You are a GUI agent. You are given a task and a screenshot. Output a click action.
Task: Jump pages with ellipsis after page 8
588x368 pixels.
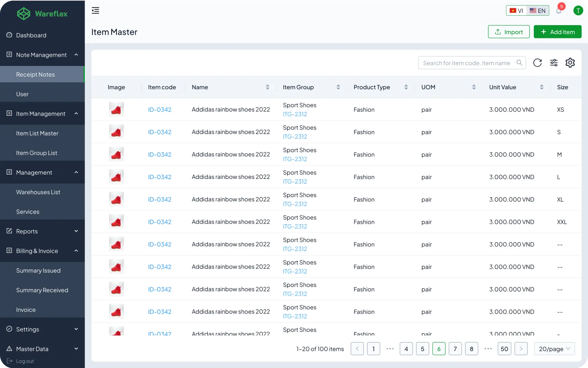[x=488, y=349]
